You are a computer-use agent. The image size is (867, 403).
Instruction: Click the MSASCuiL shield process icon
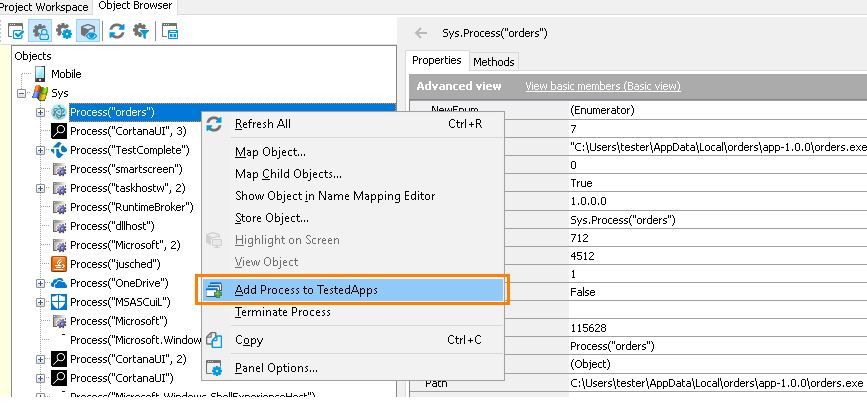point(59,302)
